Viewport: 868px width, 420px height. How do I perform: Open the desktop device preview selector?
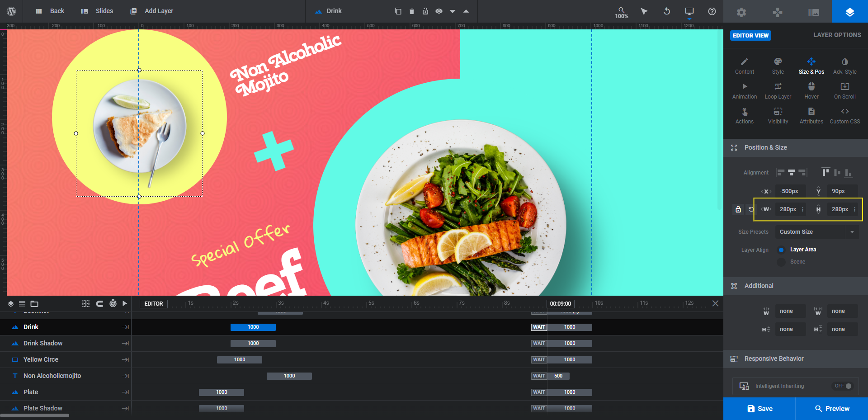tap(689, 11)
